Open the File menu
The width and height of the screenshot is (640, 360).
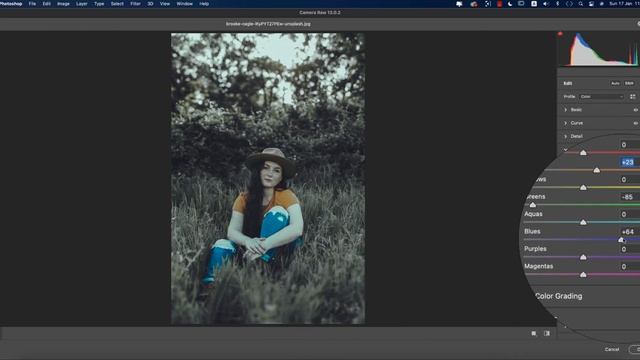(x=32, y=4)
